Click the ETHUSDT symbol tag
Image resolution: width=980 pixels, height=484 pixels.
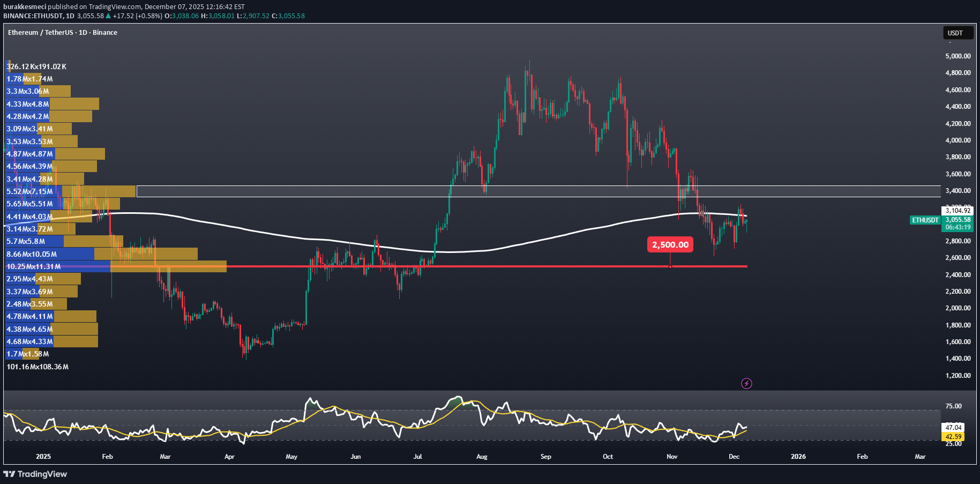coord(925,220)
